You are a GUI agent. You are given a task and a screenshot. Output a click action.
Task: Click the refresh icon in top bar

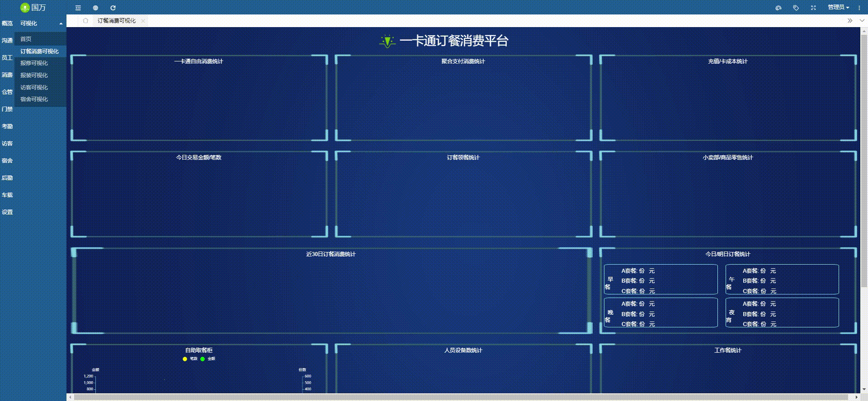pyautogui.click(x=113, y=8)
